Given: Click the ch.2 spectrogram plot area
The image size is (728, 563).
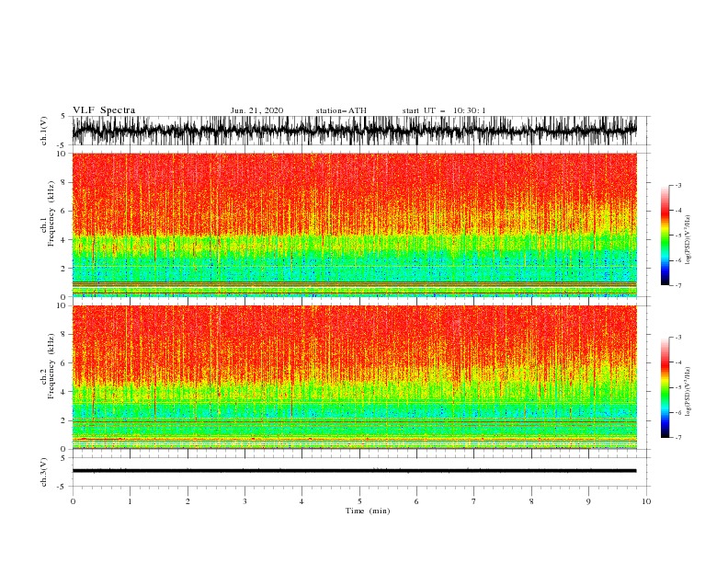Looking at the screenshot, I should point(354,377).
